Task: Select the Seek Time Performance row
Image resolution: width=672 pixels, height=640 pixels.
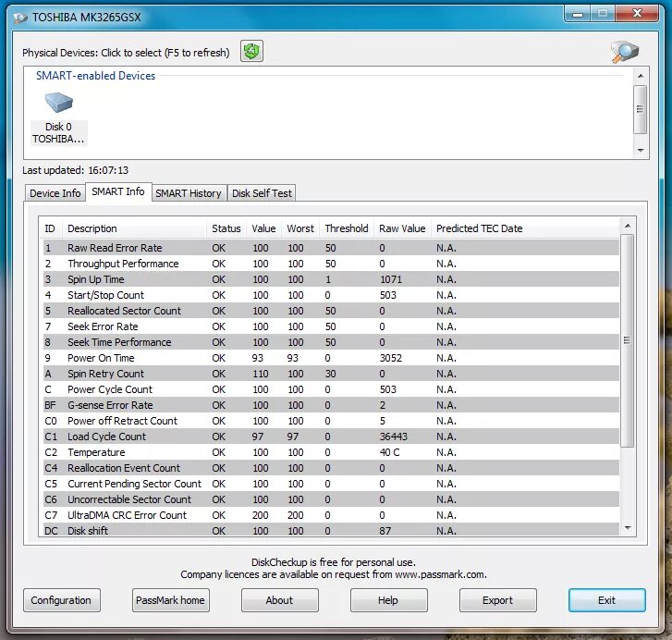Action: 331,342
